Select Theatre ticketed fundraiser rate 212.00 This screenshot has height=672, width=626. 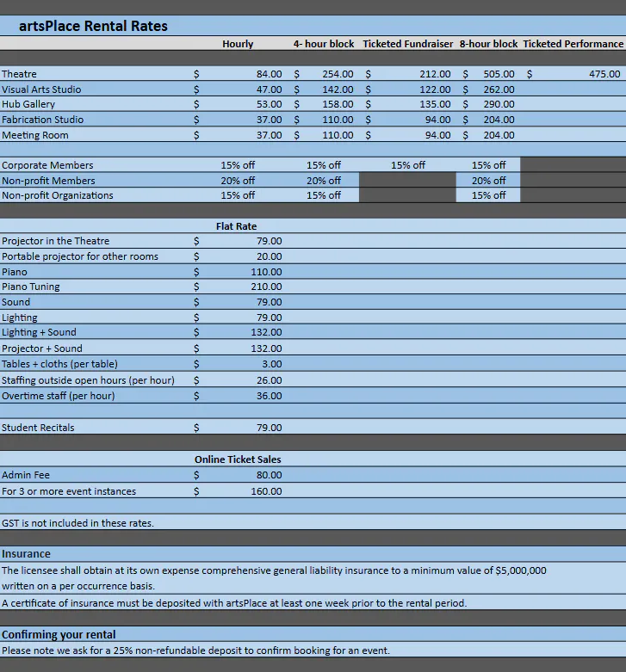tap(435, 74)
